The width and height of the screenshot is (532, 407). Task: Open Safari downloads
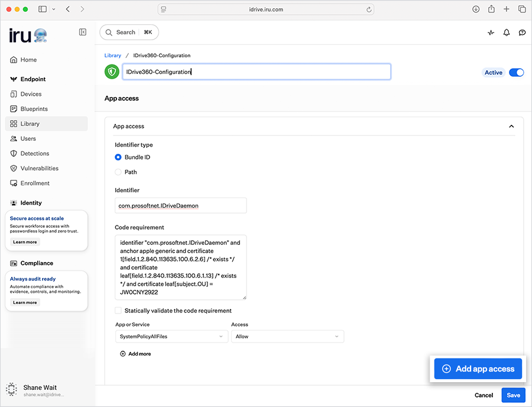pos(476,9)
